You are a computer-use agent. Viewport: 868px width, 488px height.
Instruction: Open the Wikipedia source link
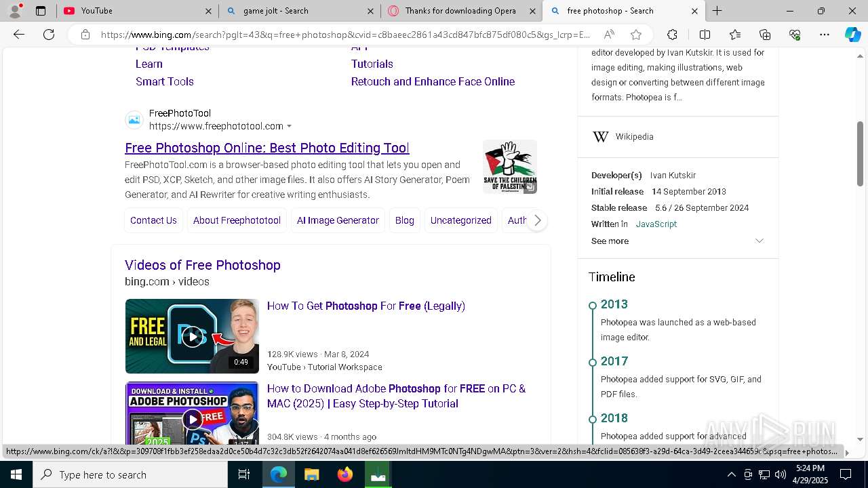point(634,137)
